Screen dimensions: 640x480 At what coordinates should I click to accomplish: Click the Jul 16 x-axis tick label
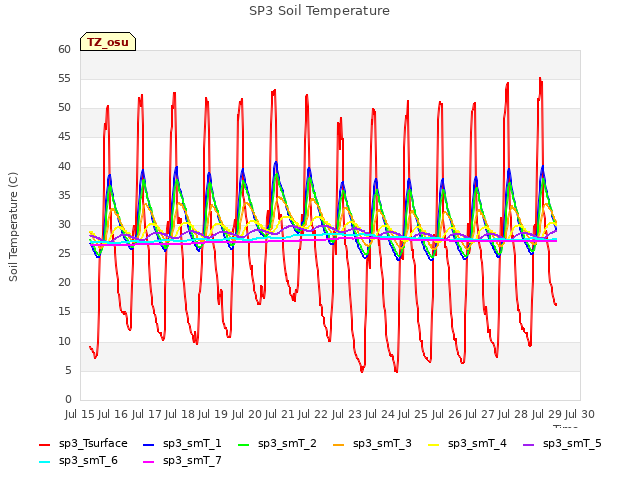(113, 414)
